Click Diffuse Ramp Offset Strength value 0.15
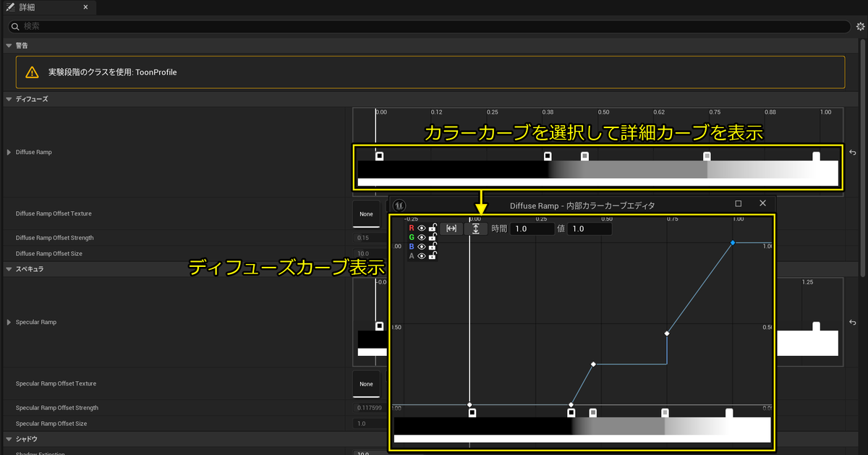 click(x=370, y=238)
